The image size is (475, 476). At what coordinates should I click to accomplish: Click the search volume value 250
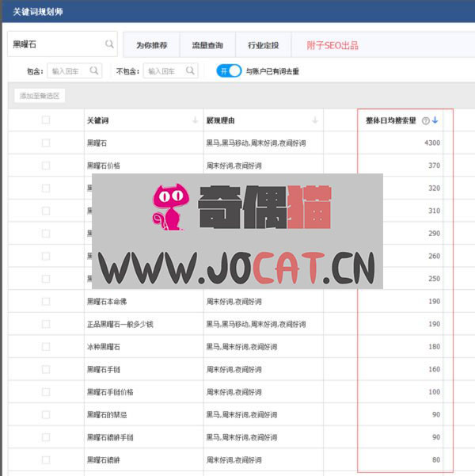coord(434,279)
